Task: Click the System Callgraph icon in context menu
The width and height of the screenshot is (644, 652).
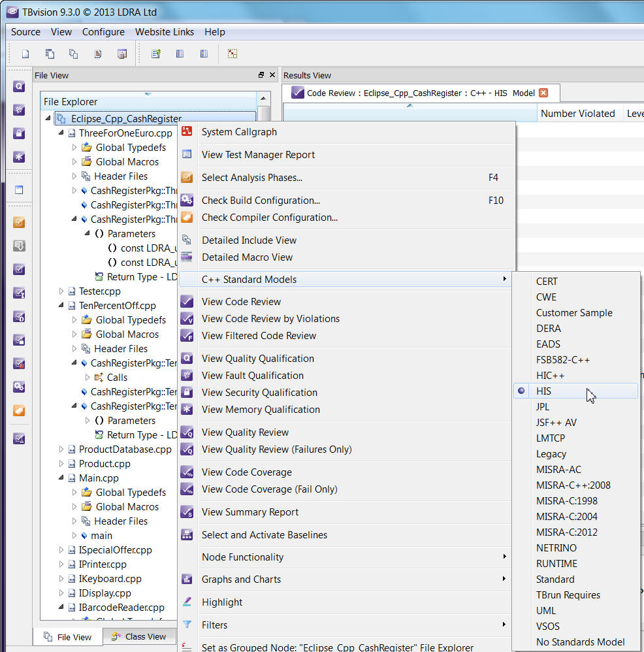Action: tap(187, 131)
